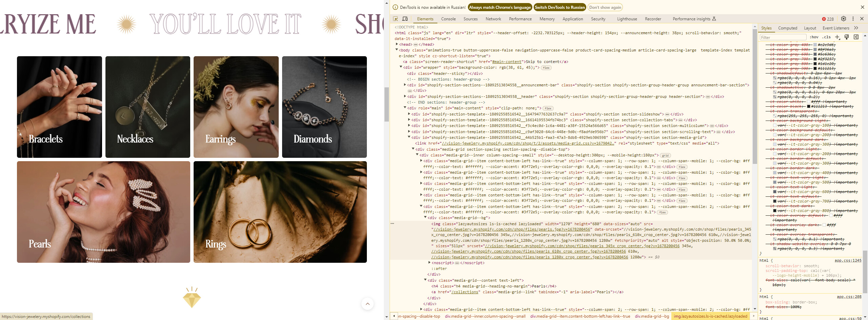Screen dimensions: 868x320
Task: Collapse the media-grid--bg div node
Action: coord(425,218)
